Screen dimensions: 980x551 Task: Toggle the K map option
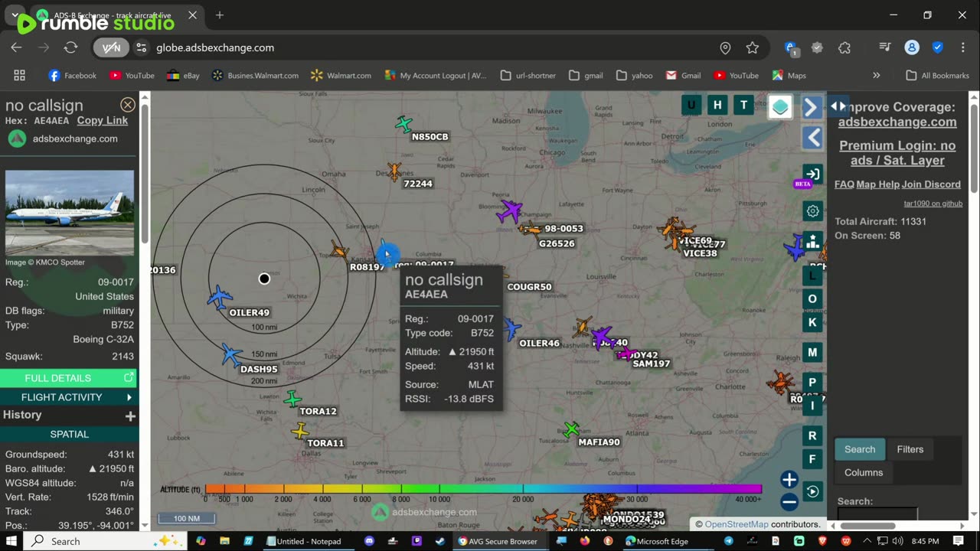[812, 322]
